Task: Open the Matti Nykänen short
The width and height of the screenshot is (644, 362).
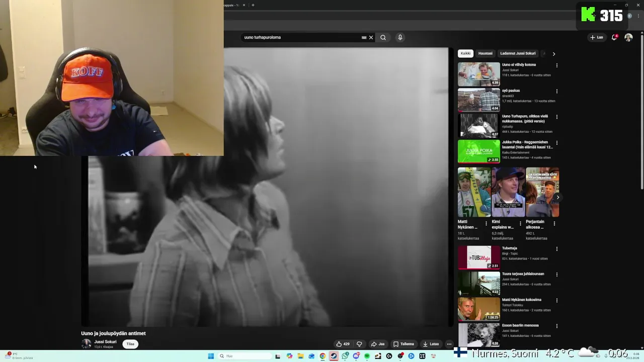Action: coord(474,192)
